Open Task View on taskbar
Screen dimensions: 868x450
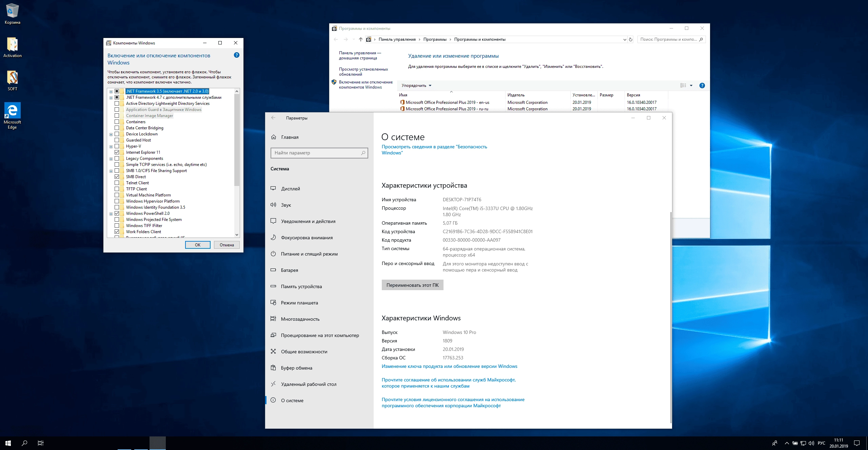41,443
